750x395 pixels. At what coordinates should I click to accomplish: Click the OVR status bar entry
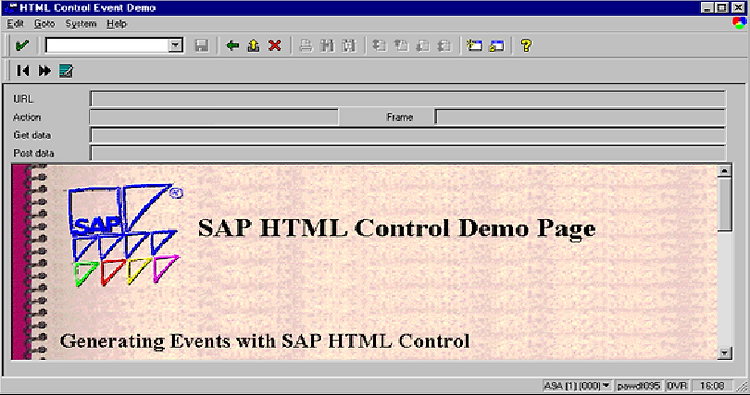click(677, 385)
